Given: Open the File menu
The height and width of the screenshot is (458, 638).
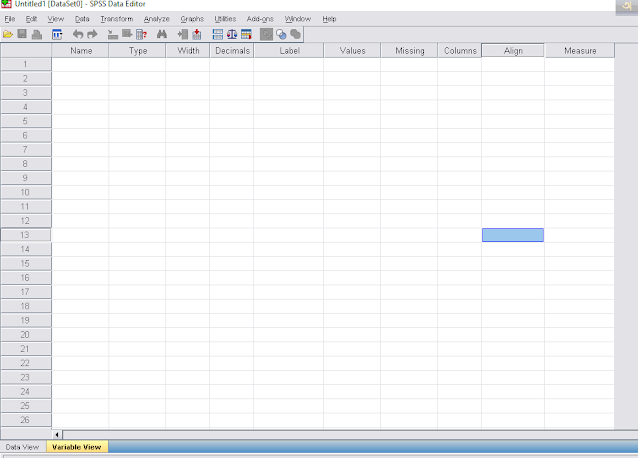Looking at the screenshot, I should (x=10, y=19).
